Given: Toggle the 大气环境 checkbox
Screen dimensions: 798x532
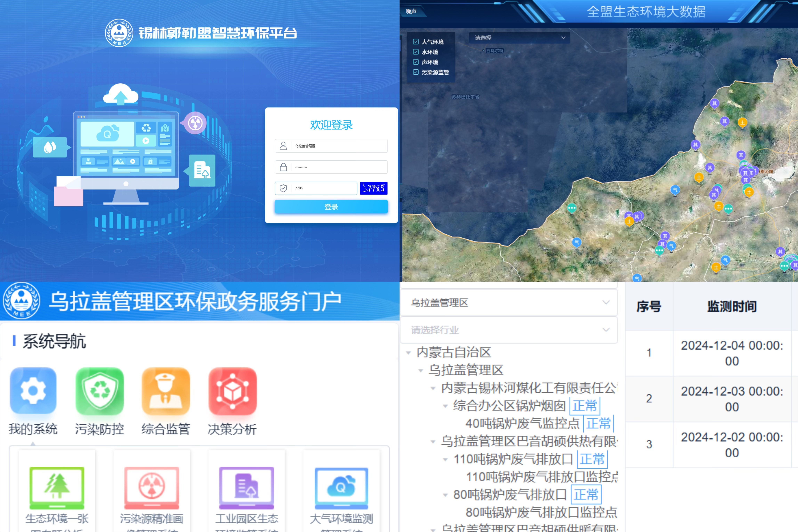Looking at the screenshot, I should 416,42.
